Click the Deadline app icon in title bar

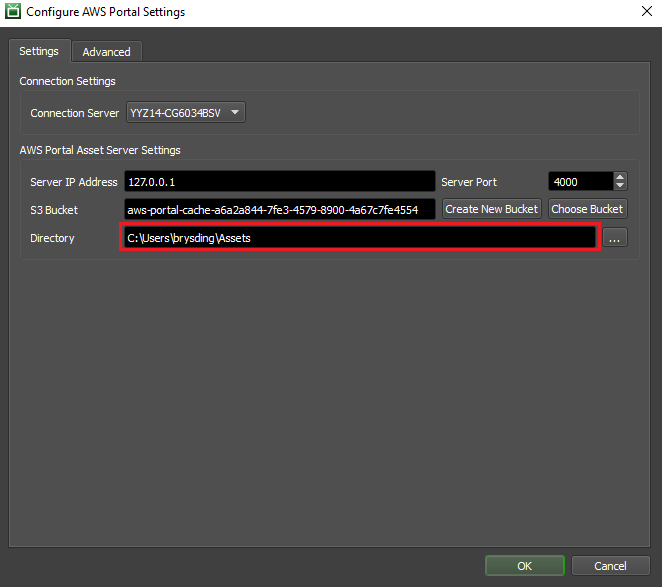coord(13,11)
